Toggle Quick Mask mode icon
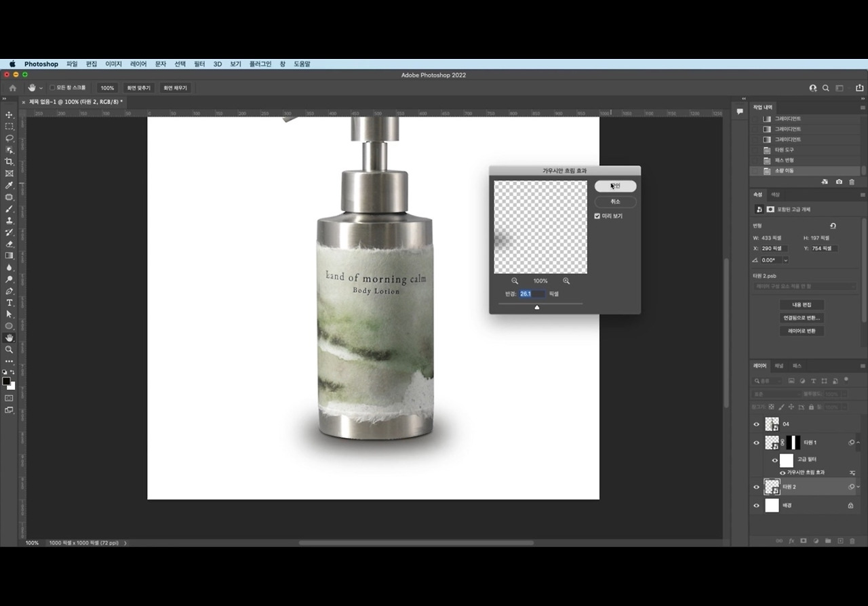The height and width of the screenshot is (606, 868). coord(9,398)
